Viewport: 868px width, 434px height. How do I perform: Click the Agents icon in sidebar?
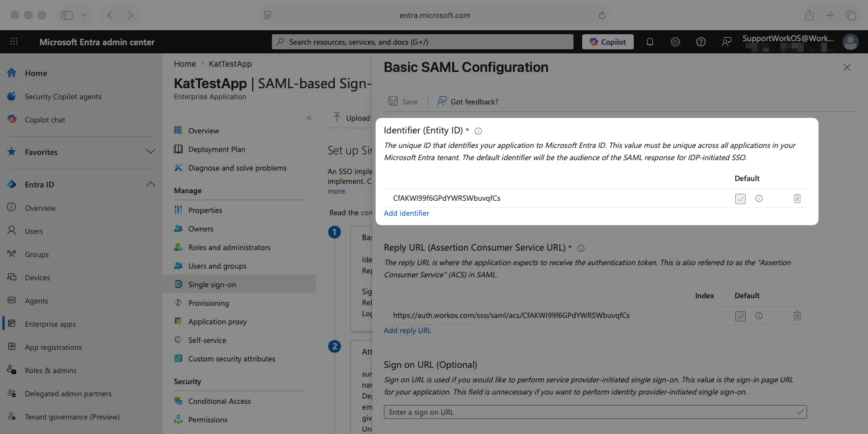tap(12, 301)
